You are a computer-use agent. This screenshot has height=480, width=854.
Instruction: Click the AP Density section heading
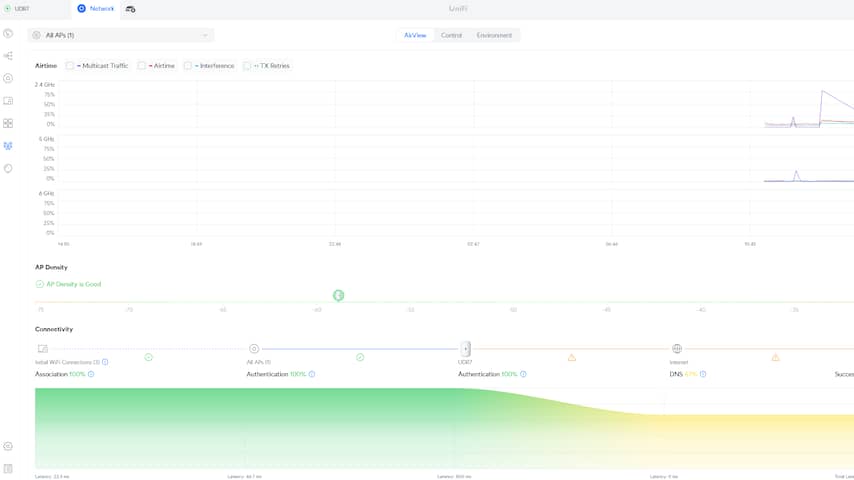51,268
